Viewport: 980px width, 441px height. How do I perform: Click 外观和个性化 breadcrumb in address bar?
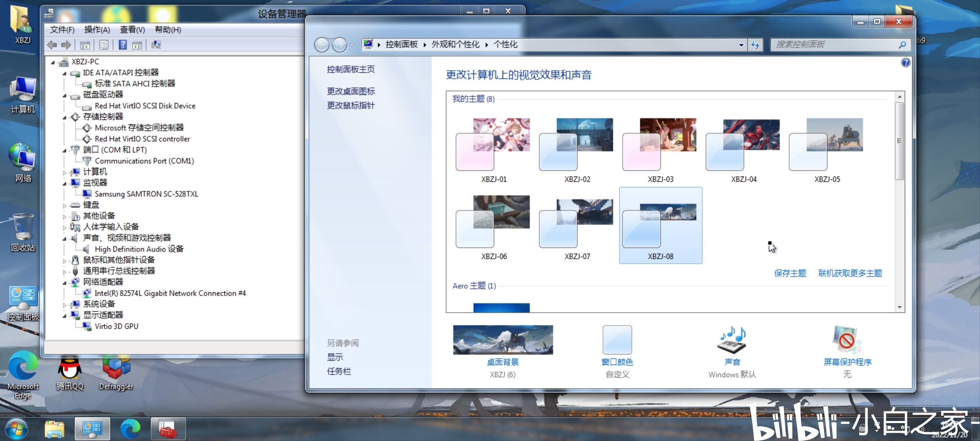tap(455, 45)
